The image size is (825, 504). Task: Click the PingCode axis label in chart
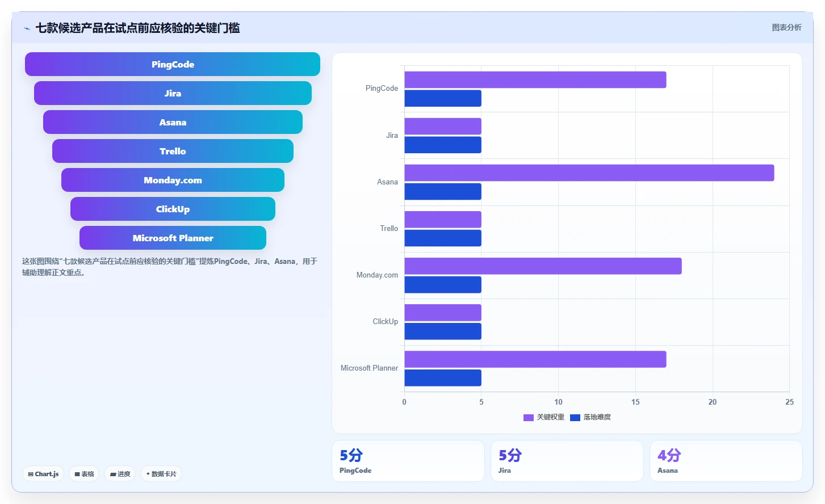(x=382, y=89)
